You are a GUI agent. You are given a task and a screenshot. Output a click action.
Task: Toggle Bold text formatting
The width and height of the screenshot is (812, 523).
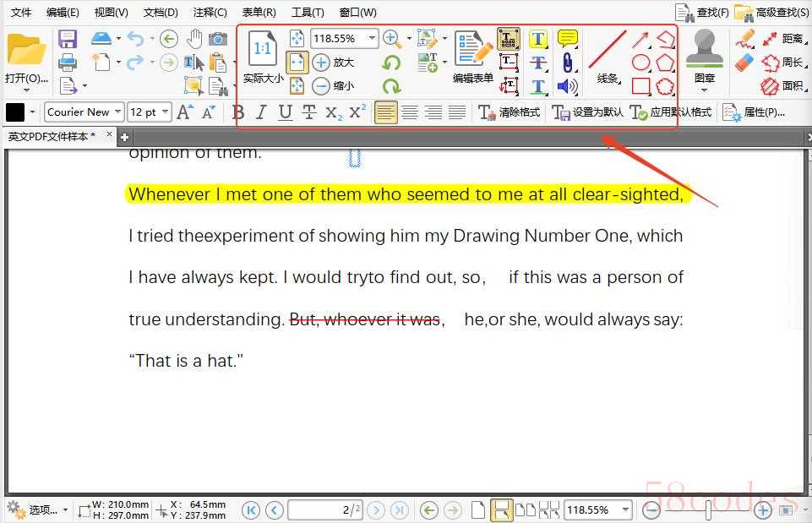point(238,112)
